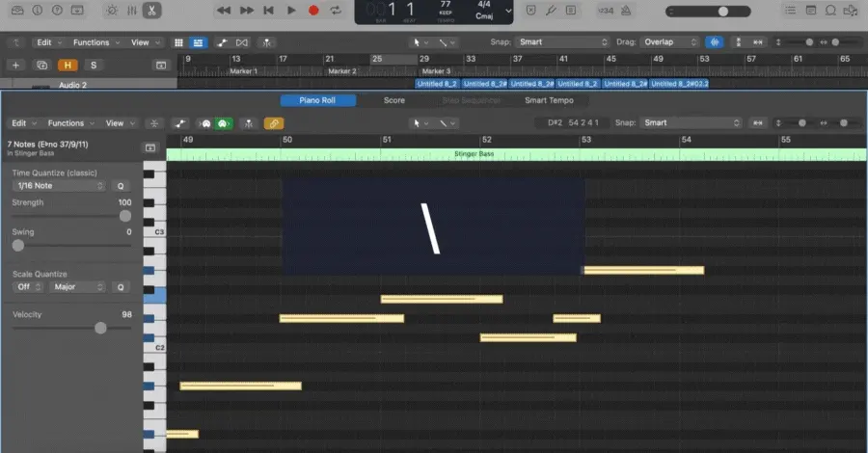Adjust the master volume slider
The height and width of the screenshot is (453, 868).
[708, 12]
